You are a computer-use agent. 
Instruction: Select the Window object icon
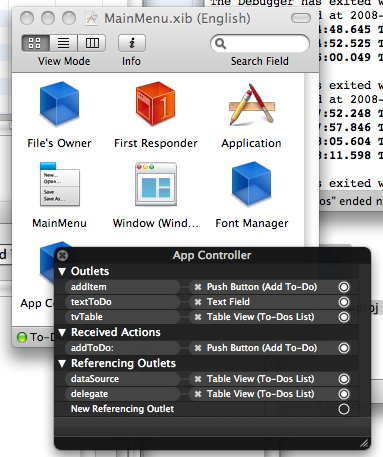156,184
